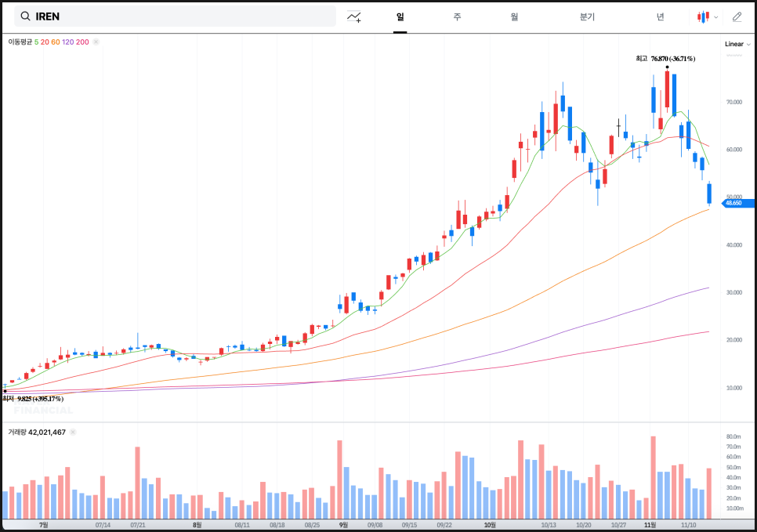Select the 년 yearly tab

661,16
